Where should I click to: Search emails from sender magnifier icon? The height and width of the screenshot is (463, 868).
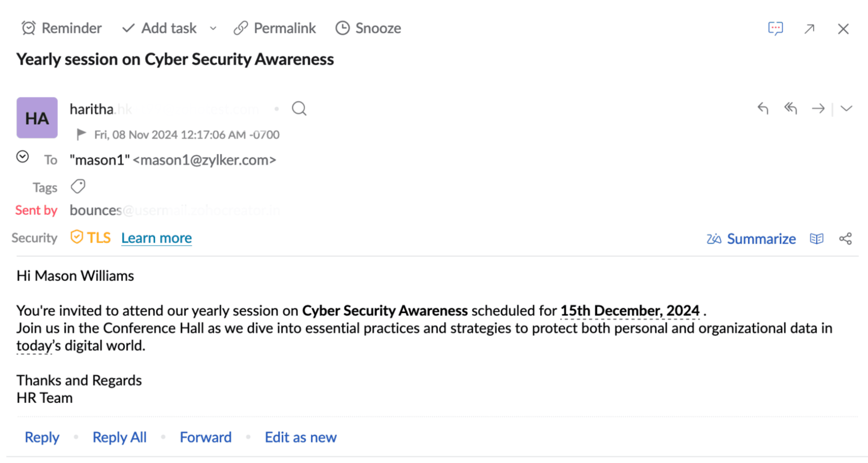point(299,108)
